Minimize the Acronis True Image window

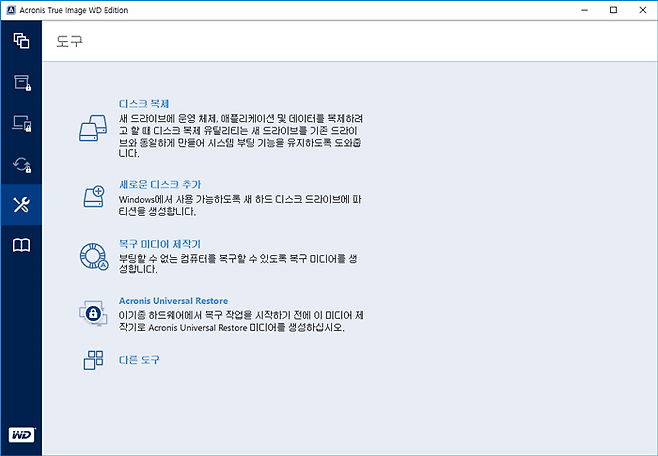click(x=585, y=10)
